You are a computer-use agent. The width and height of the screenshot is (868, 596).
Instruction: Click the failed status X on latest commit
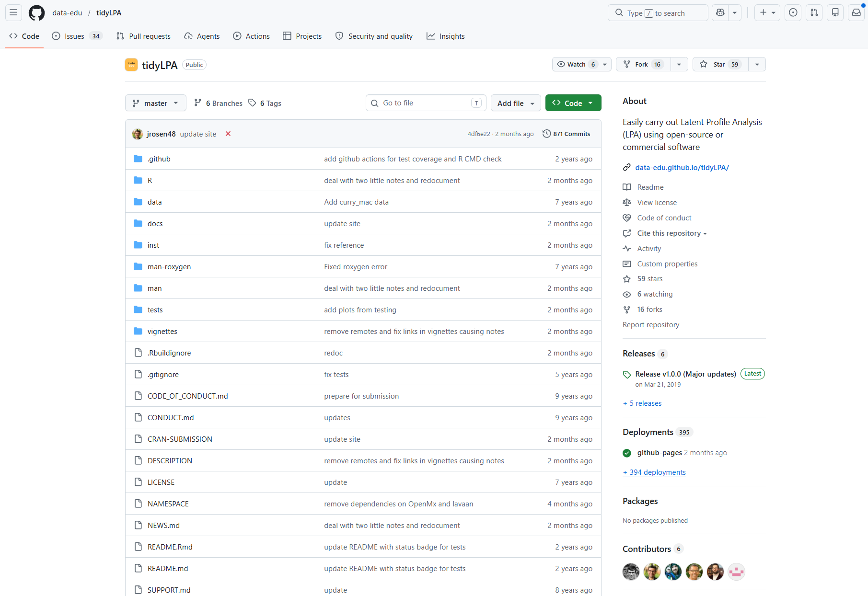[x=228, y=134]
